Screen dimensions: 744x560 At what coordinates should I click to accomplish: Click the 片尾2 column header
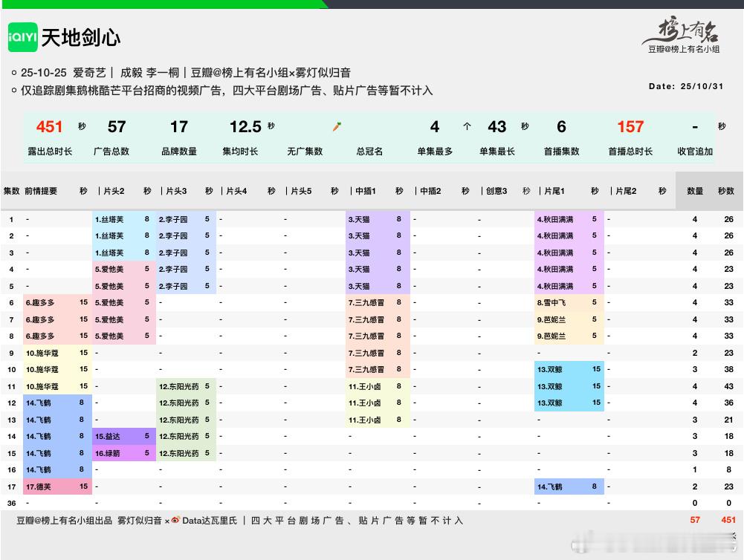tap(626, 191)
